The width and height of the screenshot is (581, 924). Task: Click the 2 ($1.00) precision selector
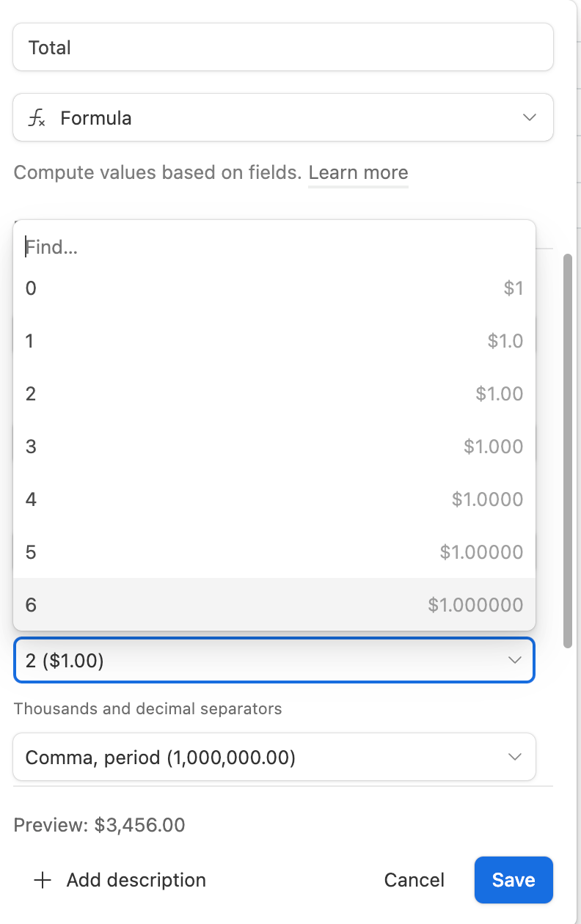274,661
